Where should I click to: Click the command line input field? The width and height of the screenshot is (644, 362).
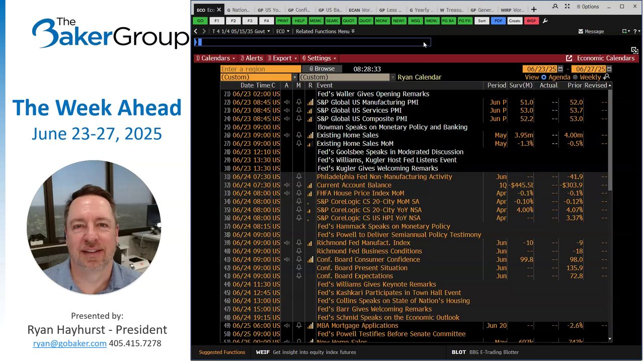312,42
